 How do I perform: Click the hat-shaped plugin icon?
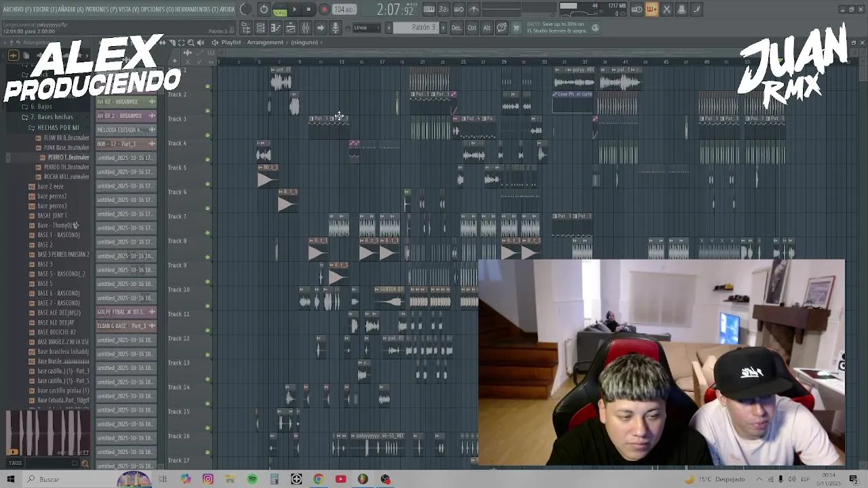click(682, 9)
